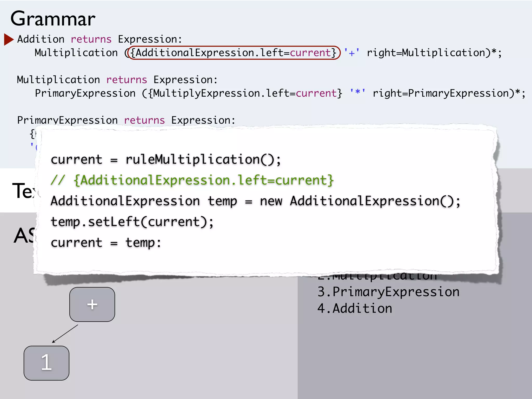The height and width of the screenshot is (399, 532).
Task: Click the 'current = temp' code line
Action: click(x=106, y=242)
